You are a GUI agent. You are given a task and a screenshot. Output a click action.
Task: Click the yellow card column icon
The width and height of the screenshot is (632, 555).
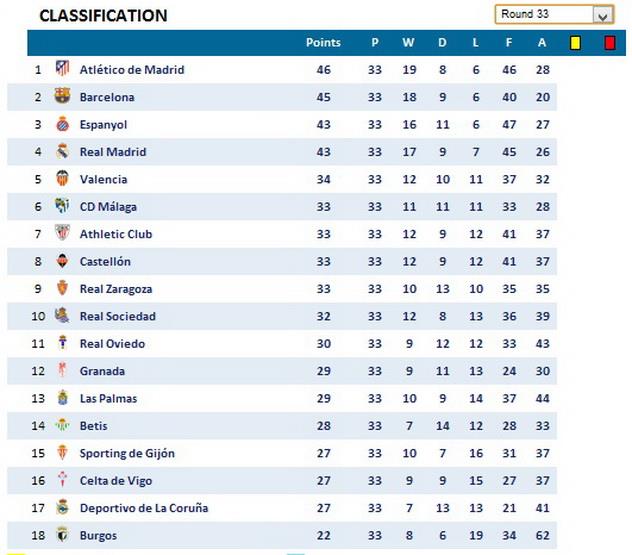pyautogui.click(x=575, y=43)
